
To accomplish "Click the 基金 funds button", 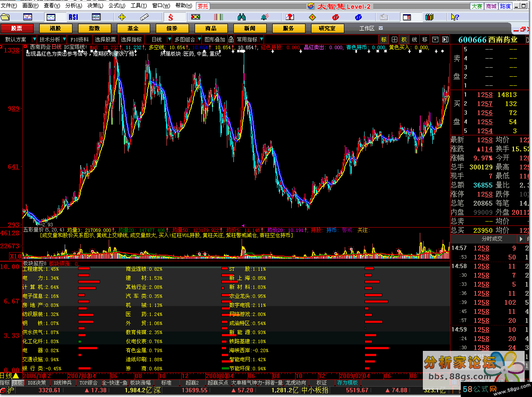I will 133,28.
